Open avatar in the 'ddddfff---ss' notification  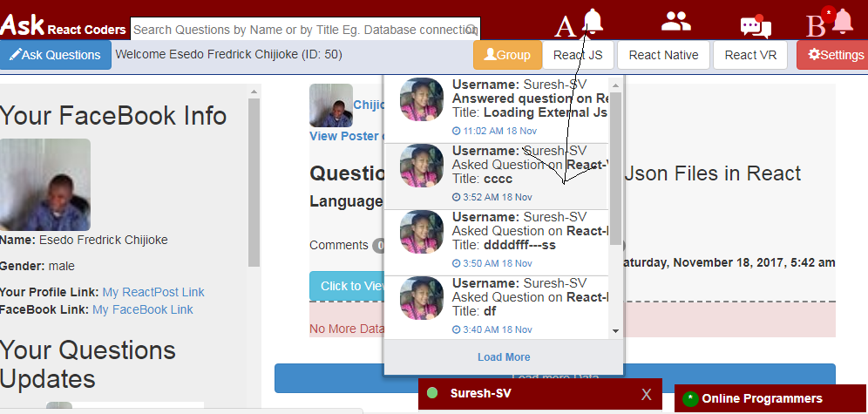pyautogui.click(x=421, y=232)
